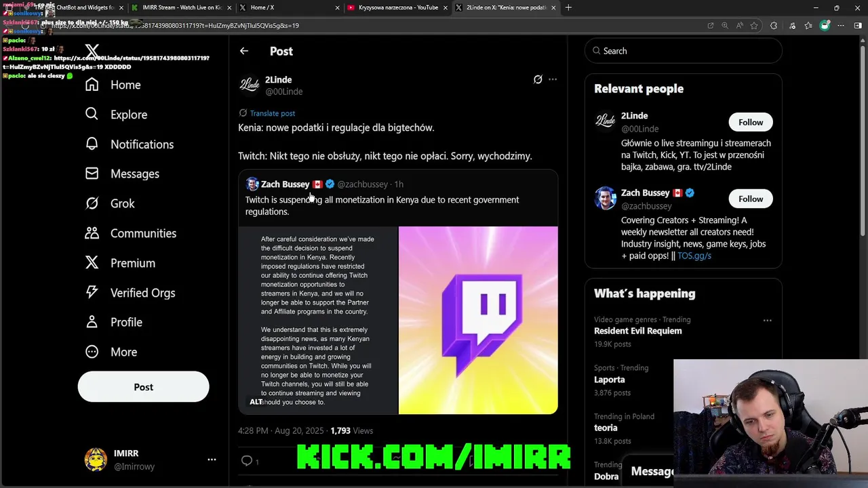Image resolution: width=868 pixels, height=488 pixels.
Task: Click the X logo in sidebar
Action: point(92,51)
